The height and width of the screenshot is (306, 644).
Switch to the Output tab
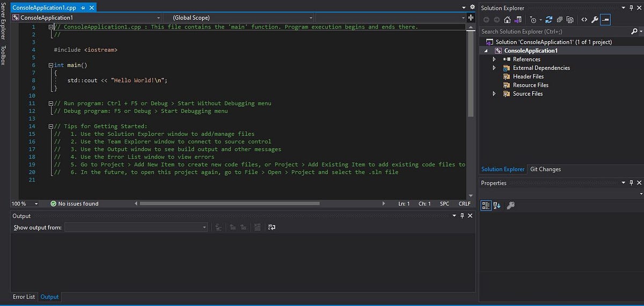click(x=49, y=297)
